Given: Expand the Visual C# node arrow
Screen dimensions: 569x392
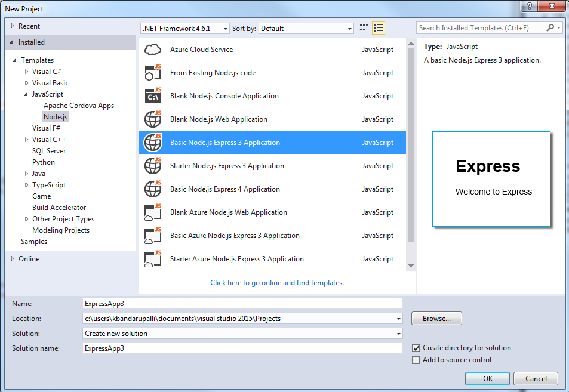Looking at the screenshot, I should (26, 72).
